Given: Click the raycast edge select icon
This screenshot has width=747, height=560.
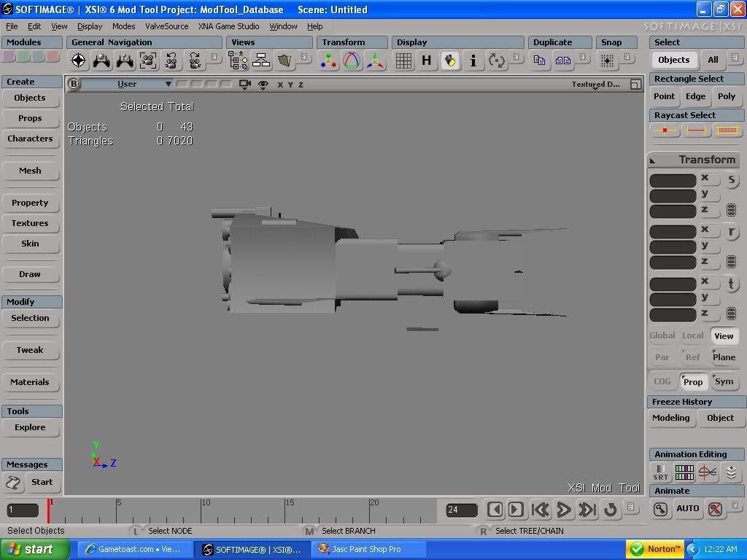Looking at the screenshot, I should (x=696, y=130).
